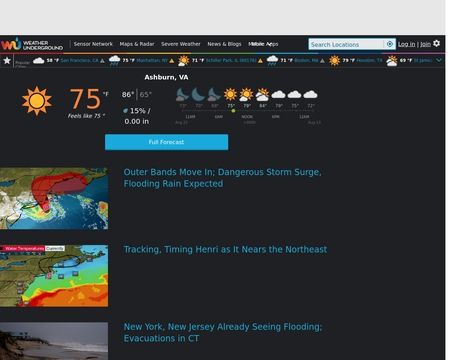Screen dimensions: 450x360
Task: Click the Full Forecast button
Action: pyautogui.click(x=166, y=142)
